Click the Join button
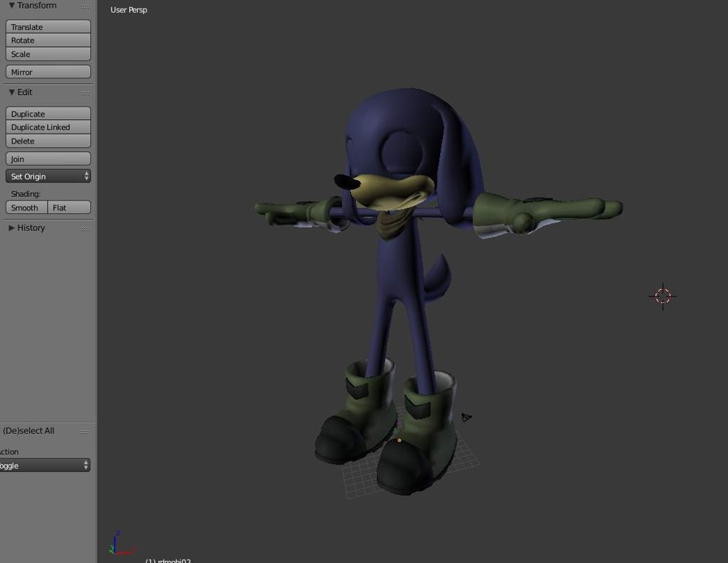728x563 pixels. [48, 159]
